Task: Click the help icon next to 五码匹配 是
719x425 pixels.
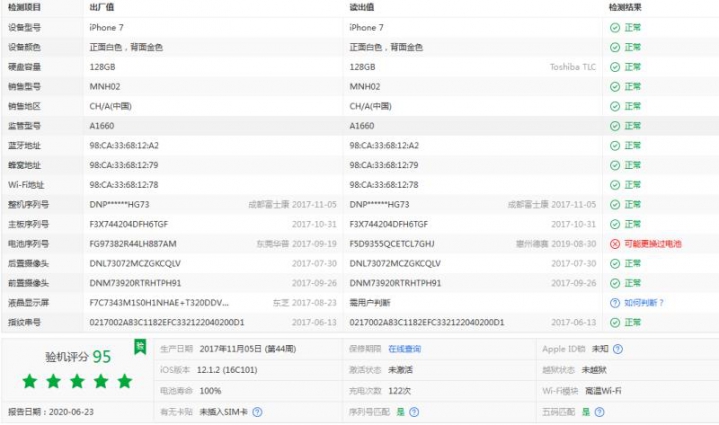Action: tap(599, 412)
